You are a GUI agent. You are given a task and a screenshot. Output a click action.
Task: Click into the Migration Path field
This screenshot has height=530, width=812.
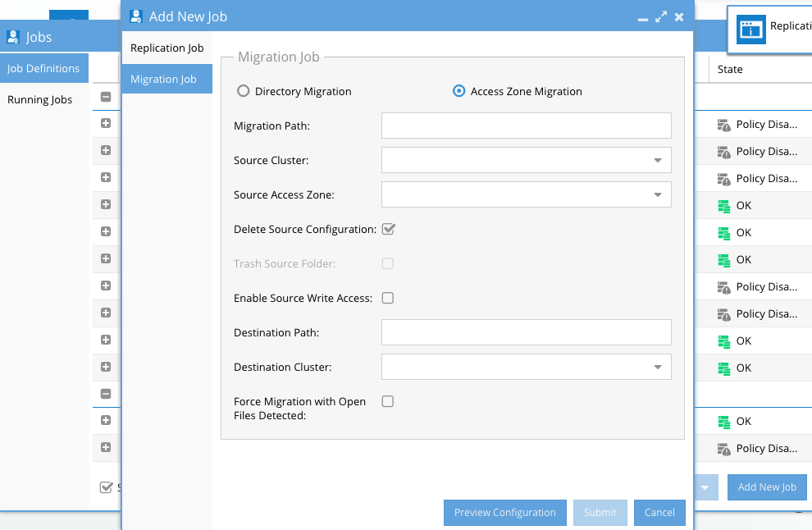click(526, 126)
